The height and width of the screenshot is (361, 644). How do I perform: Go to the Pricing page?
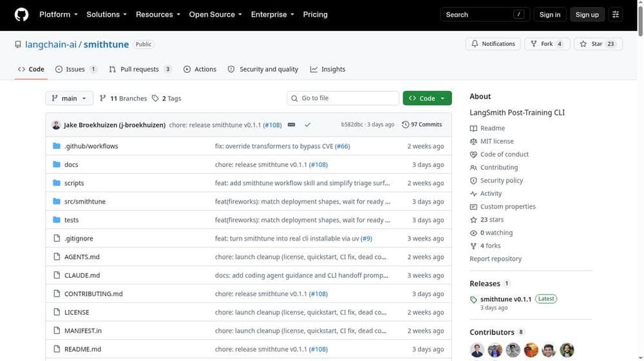point(315,14)
